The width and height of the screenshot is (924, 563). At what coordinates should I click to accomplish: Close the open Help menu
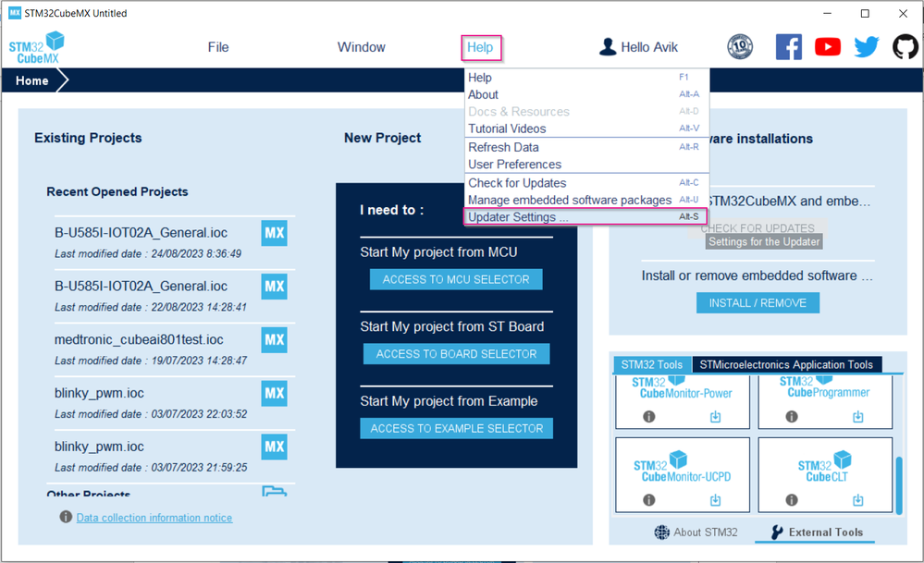click(x=480, y=47)
